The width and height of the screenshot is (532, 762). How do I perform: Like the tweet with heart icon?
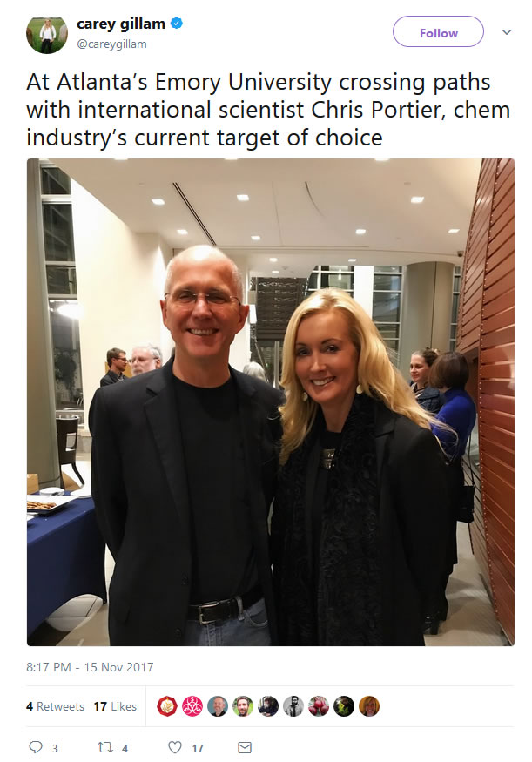(175, 747)
